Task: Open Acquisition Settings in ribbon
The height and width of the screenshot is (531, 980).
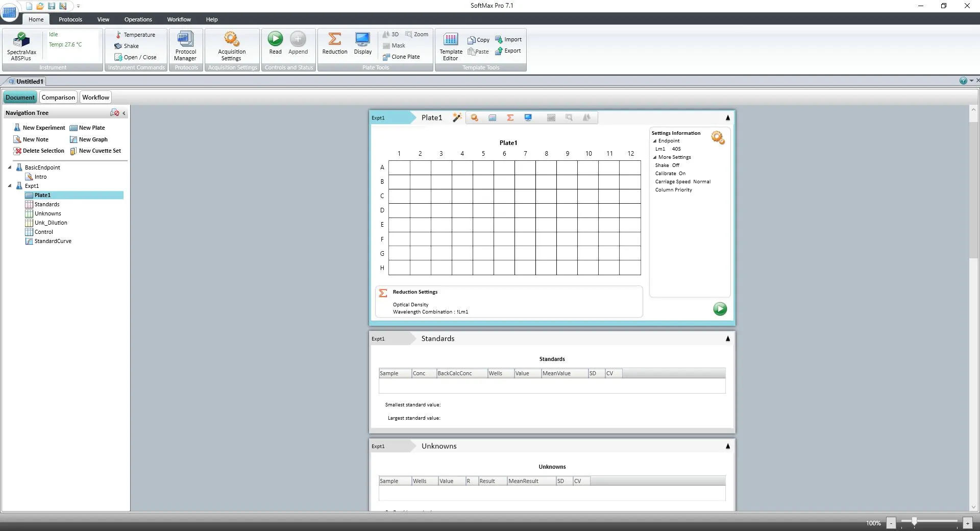Action: (232, 46)
